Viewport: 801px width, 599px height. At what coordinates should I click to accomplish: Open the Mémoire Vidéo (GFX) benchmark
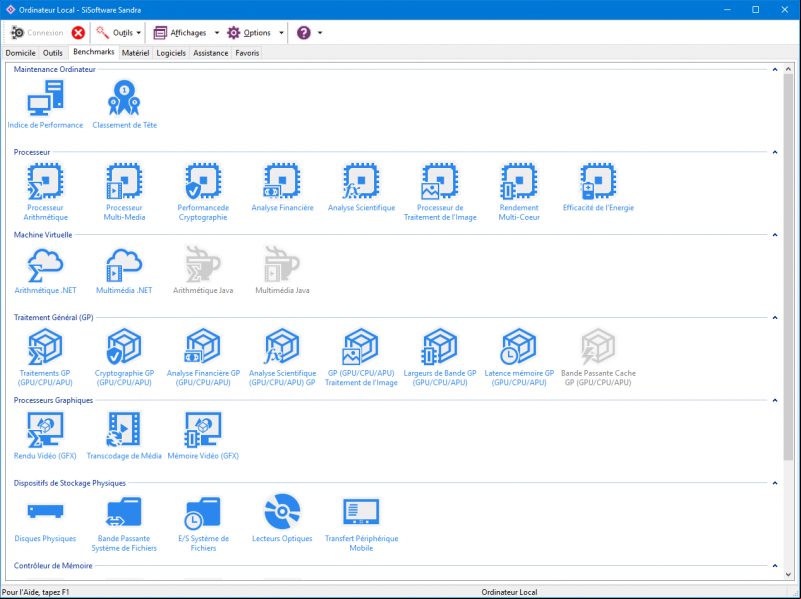coord(203,436)
